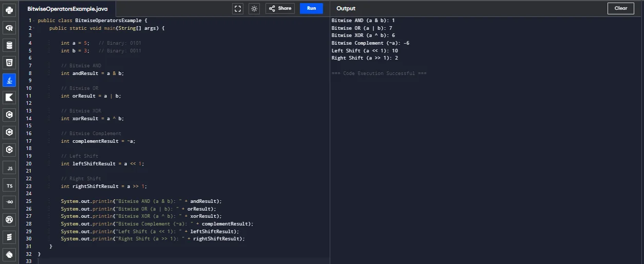
Task: Click the '// Bitwise AND' comment
Action: (81, 66)
